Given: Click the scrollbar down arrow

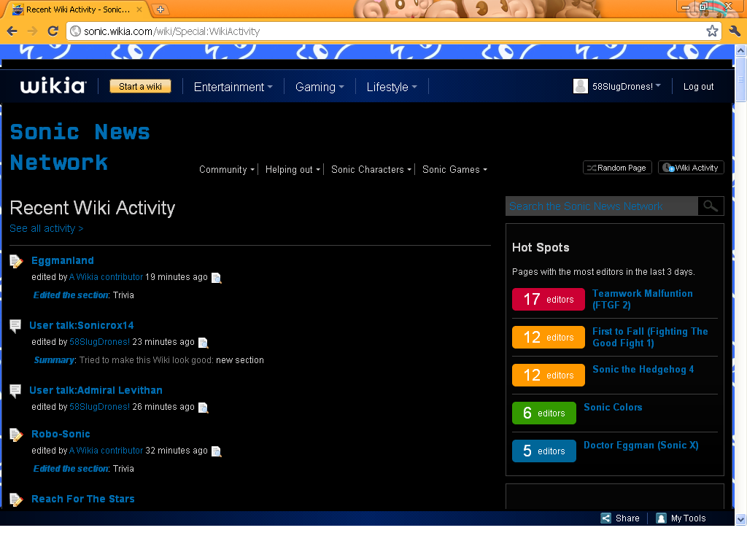Looking at the screenshot, I should (740, 519).
